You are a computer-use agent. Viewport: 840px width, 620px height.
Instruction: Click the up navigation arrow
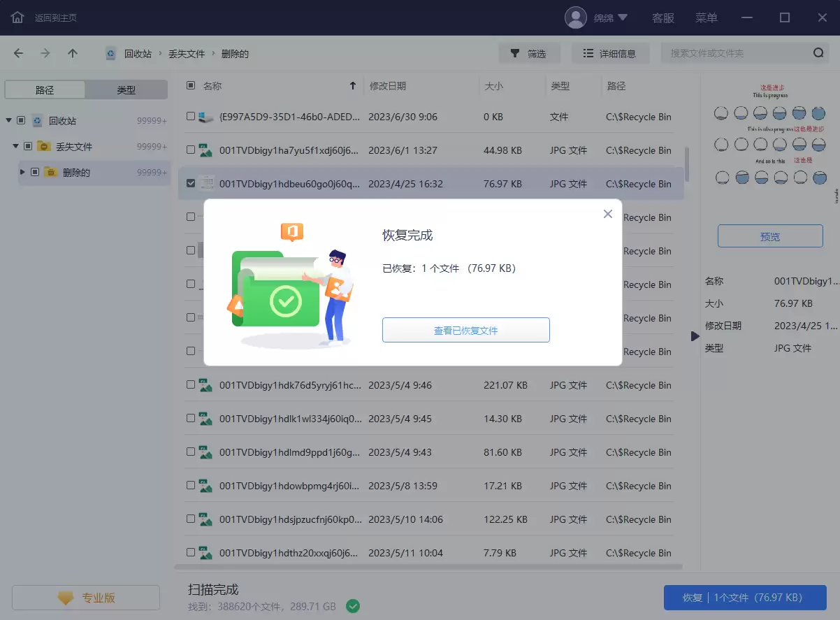point(73,52)
